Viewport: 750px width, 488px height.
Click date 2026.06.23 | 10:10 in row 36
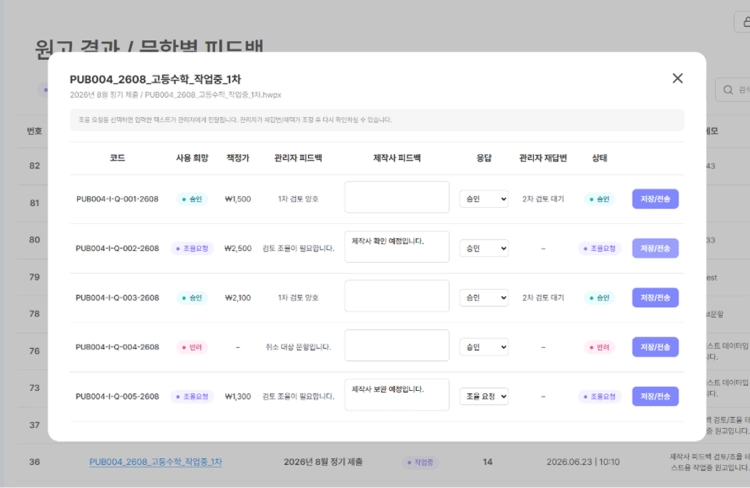click(x=583, y=462)
